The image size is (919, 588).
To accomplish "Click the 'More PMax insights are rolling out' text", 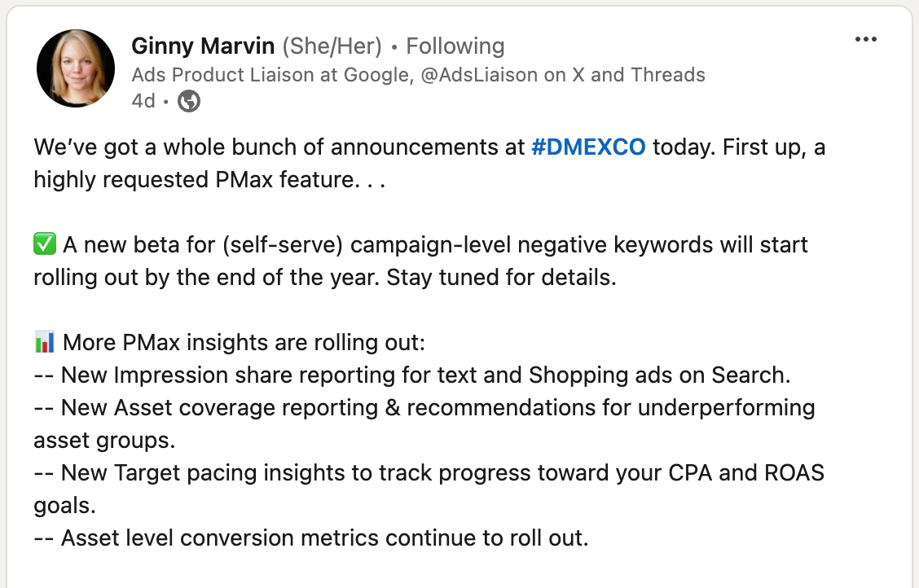I will 244,342.
